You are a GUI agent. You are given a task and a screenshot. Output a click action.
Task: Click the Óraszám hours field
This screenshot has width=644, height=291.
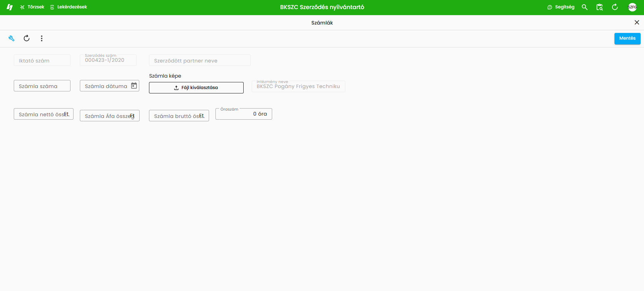coord(244,114)
